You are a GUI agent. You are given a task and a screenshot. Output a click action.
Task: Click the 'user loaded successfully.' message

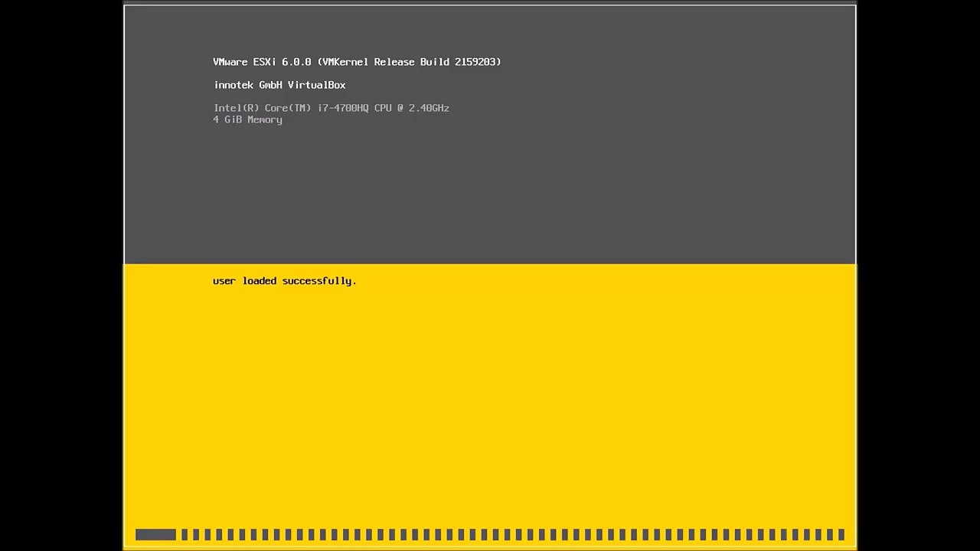click(x=285, y=281)
